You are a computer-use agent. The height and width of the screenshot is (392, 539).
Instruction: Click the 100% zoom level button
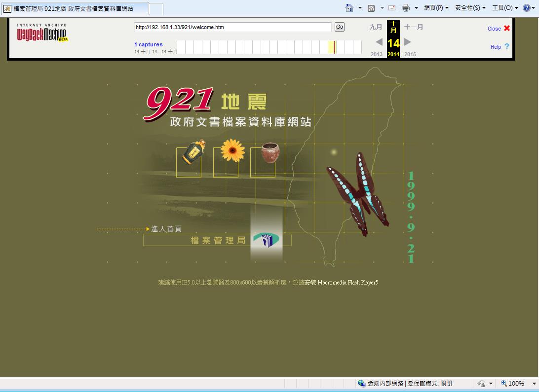pyautogui.click(x=512, y=384)
